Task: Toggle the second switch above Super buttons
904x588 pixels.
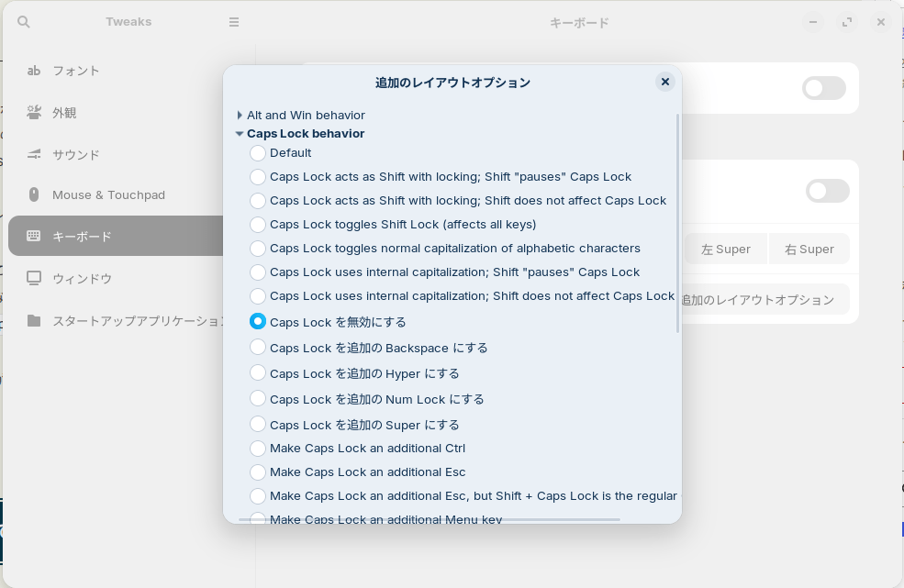Action: point(827,191)
